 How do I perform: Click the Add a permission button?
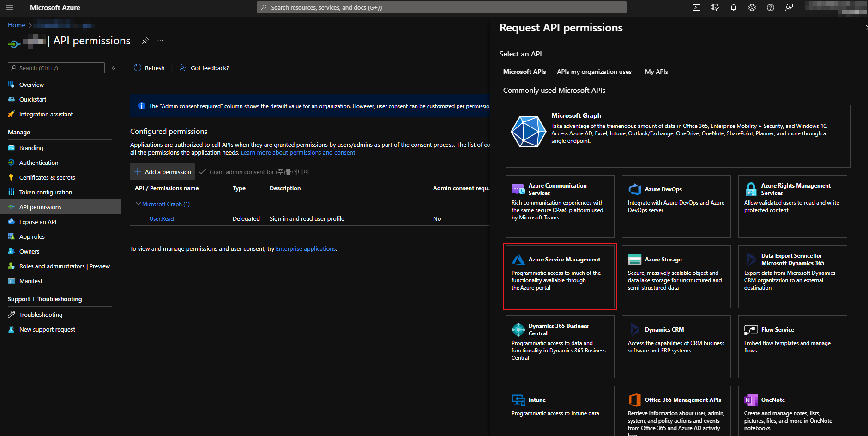(163, 172)
